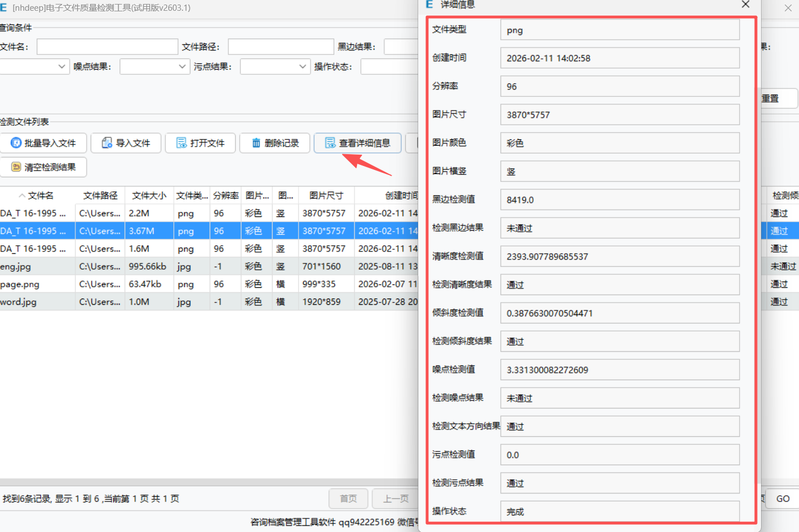Expand the dropdown left of 噪点结果 label

tap(62, 67)
